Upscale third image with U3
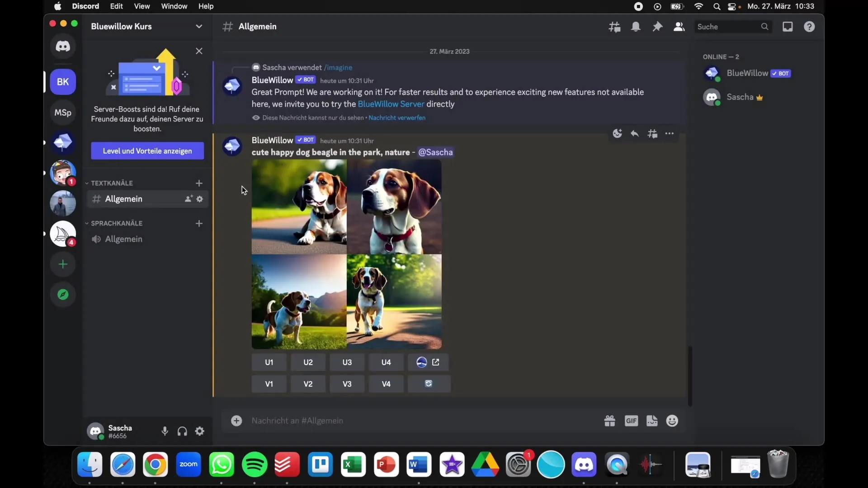The height and width of the screenshot is (488, 868). [347, 362]
